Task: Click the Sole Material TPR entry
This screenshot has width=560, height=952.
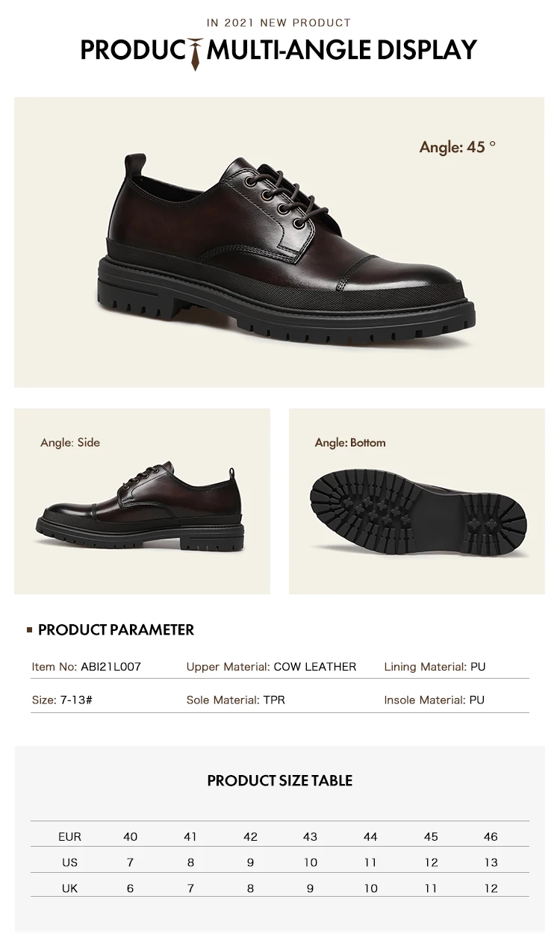Action: pyautogui.click(x=236, y=700)
